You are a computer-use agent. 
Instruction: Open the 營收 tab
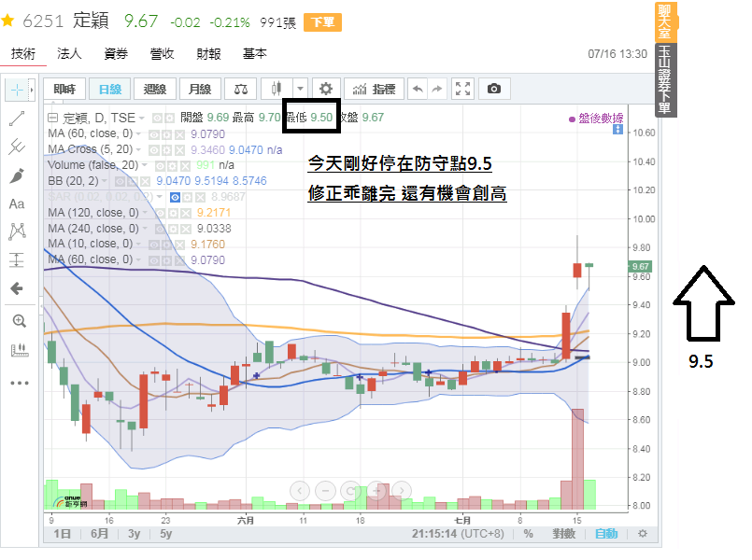(162, 53)
